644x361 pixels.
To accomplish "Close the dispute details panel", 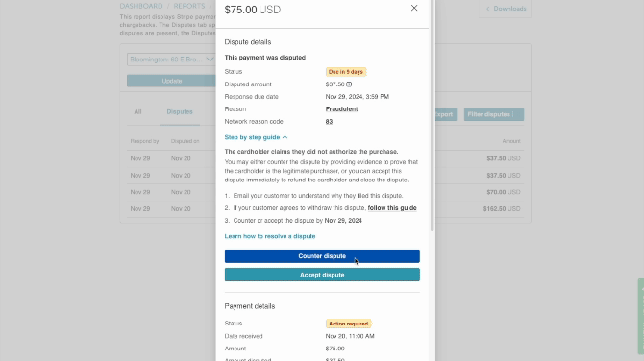I will click(414, 8).
